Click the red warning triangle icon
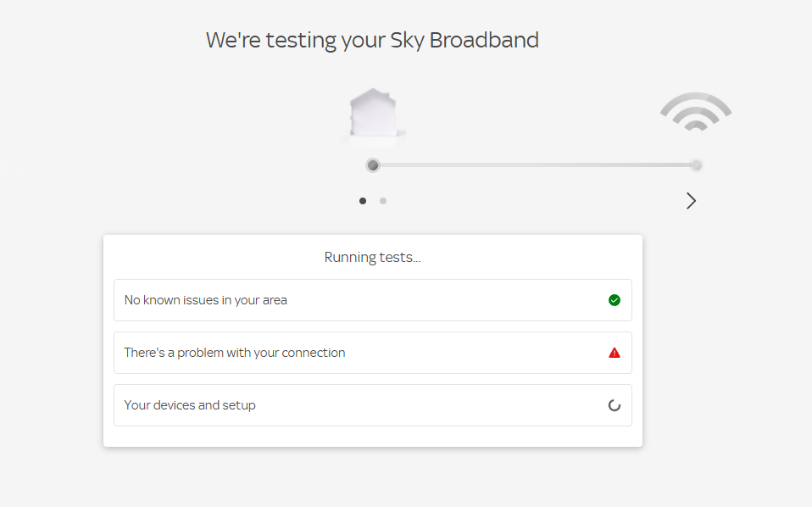Viewport: 812px width, 507px height. tap(615, 353)
